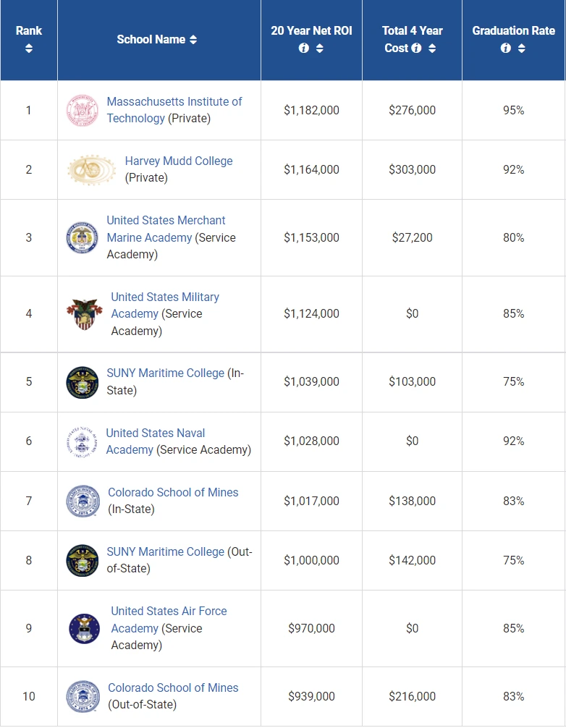Click the Harvey Mudd College logo
Image resolution: width=566 pixels, height=728 pixels.
pyautogui.click(x=91, y=169)
